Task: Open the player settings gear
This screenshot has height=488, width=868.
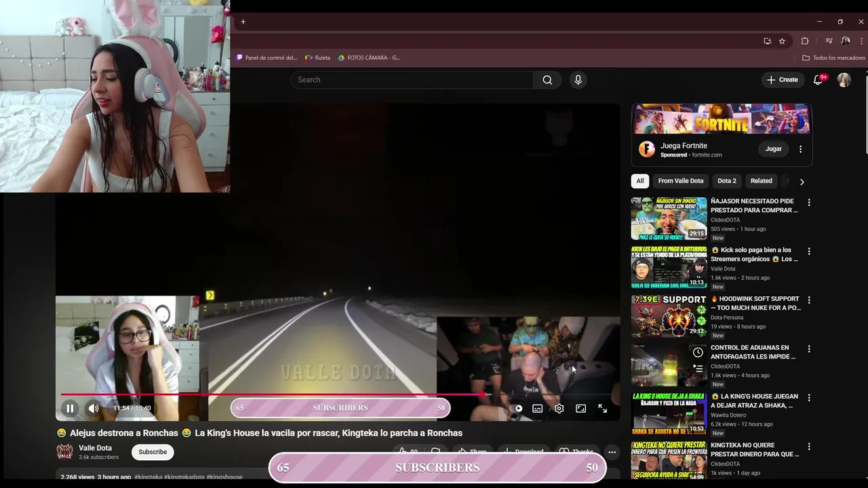Action: click(x=559, y=409)
